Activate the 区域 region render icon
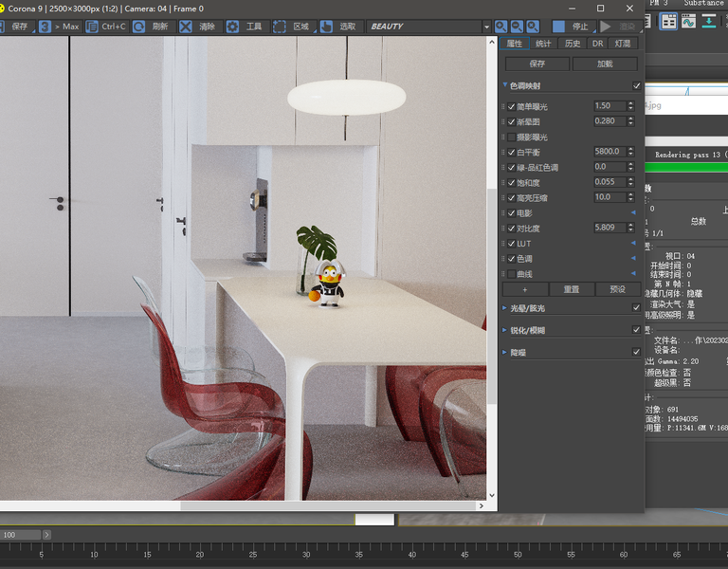Image resolution: width=728 pixels, height=569 pixels. tap(280, 27)
